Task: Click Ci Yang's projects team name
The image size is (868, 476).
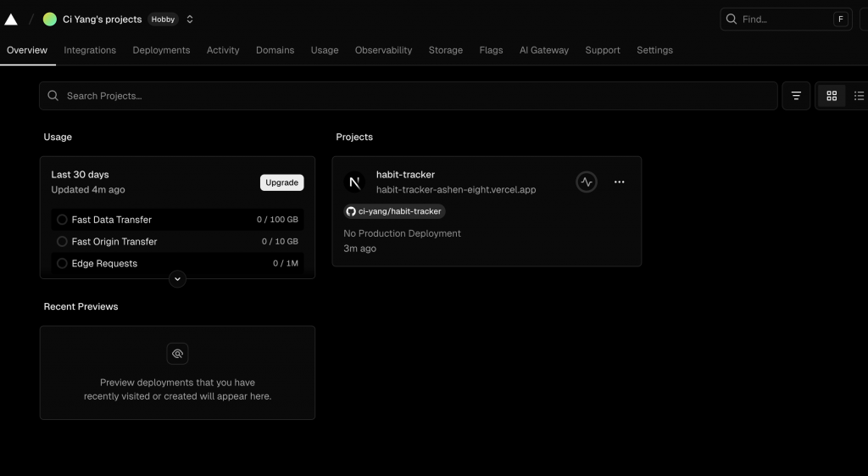Action: [x=103, y=20]
